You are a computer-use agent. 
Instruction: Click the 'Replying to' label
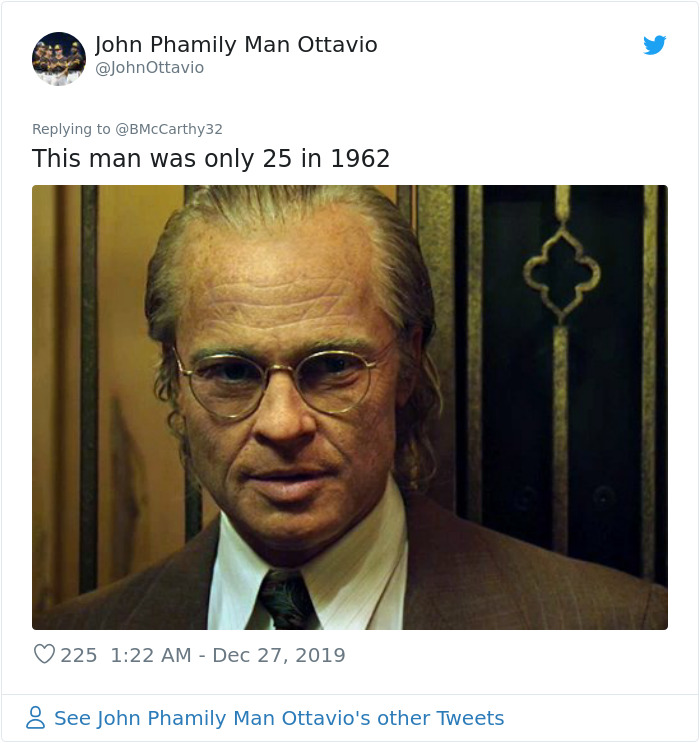(71, 129)
